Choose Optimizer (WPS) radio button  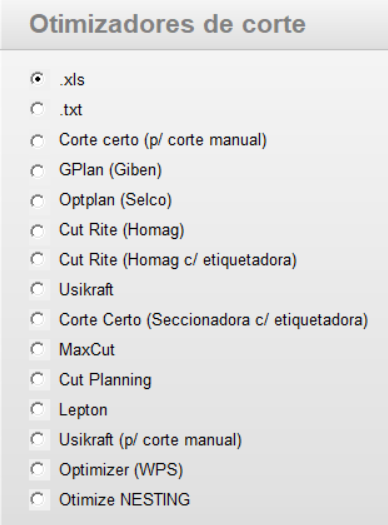tap(37, 469)
